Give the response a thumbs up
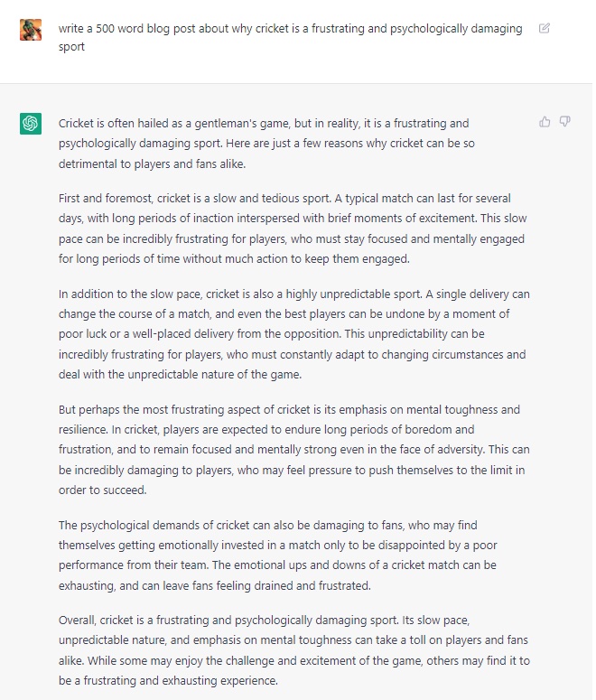Screen dimensions: 596x700 545,122
